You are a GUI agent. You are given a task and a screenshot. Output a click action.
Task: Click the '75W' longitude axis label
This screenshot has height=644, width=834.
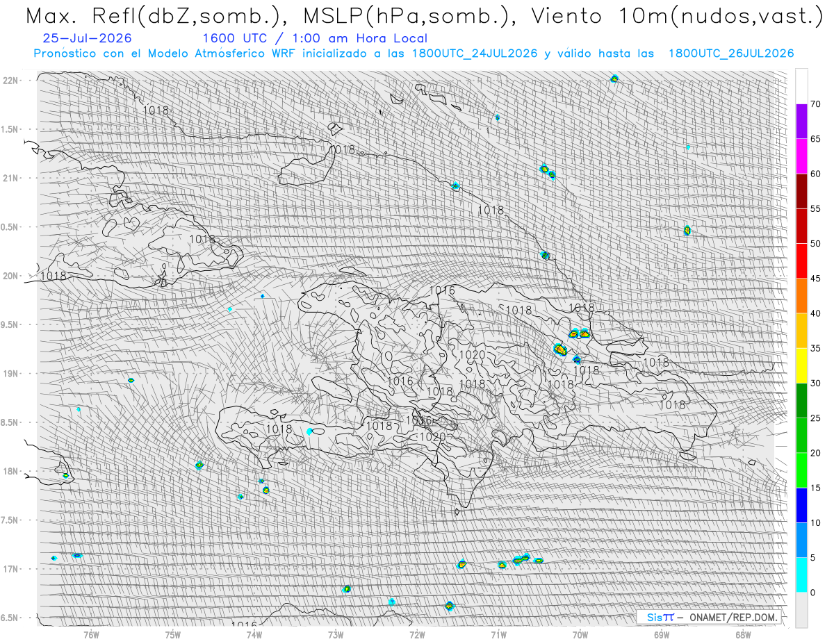point(173,634)
